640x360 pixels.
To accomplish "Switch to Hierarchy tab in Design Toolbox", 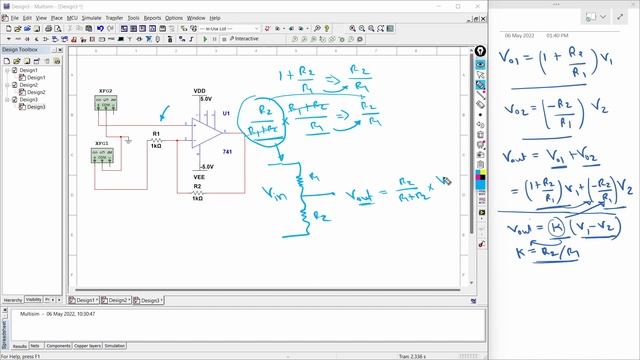I will pyautogui.click(x=13, y=300).
